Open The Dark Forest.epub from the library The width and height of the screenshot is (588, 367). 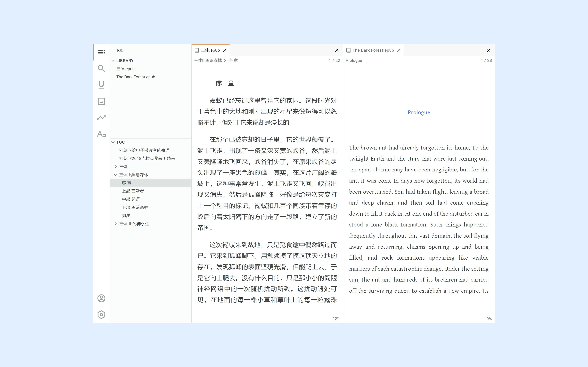[x=136, y=77]
